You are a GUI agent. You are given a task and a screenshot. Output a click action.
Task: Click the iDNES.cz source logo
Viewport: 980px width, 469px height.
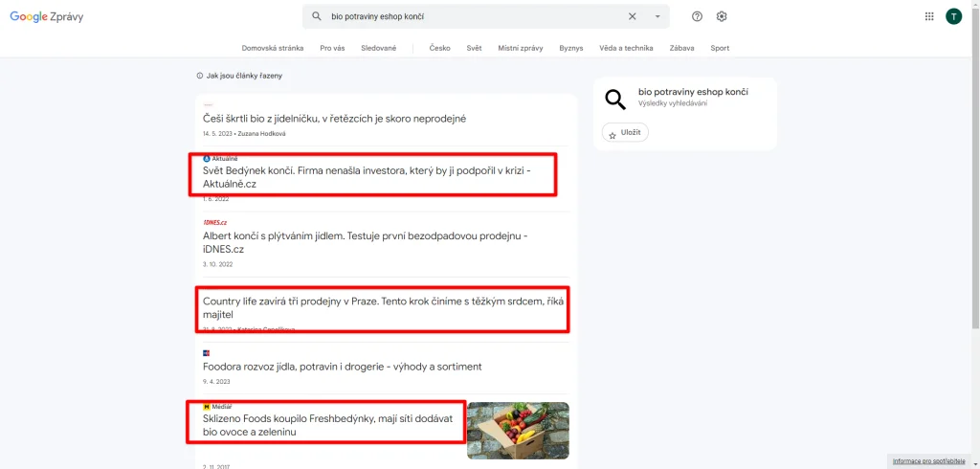coord(215,223)
